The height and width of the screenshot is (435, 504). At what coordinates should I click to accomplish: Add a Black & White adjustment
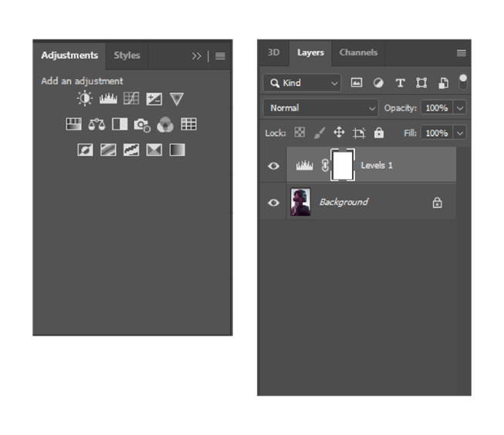(x=120, y=124)
